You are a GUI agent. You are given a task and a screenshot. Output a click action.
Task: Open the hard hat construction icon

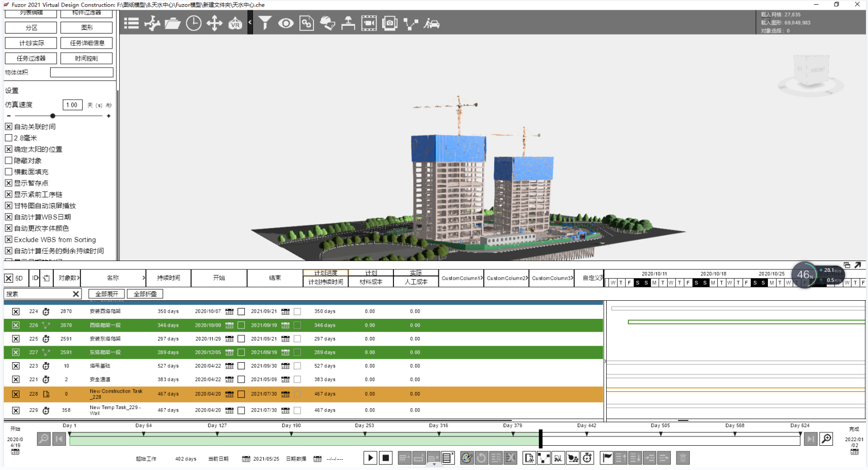[x=327, y=23]
